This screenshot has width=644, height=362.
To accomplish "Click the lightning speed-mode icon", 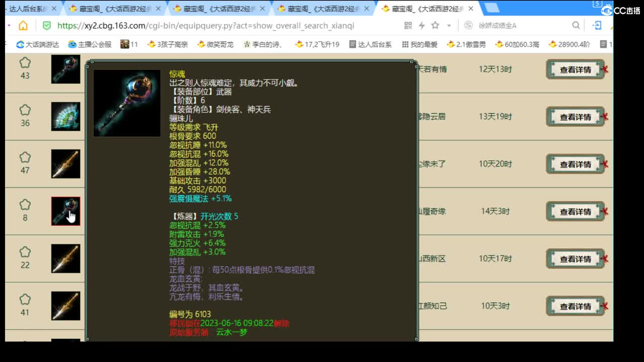I will (422, 26).
